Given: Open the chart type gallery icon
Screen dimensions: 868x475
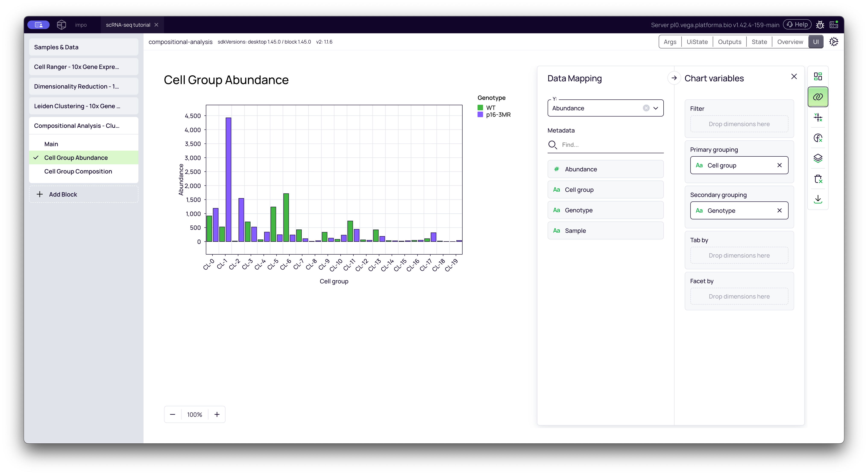Looking at the screenshot, I should (818, 76).
